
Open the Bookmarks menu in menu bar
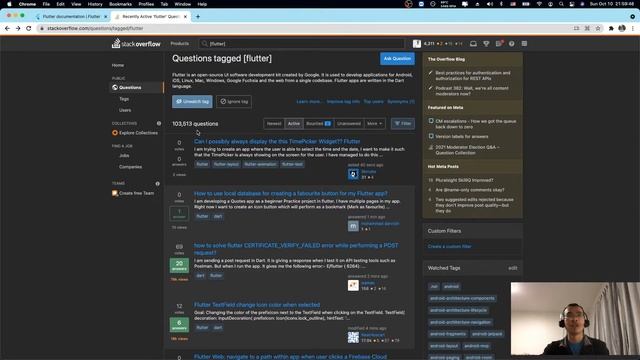coord(120,4)
